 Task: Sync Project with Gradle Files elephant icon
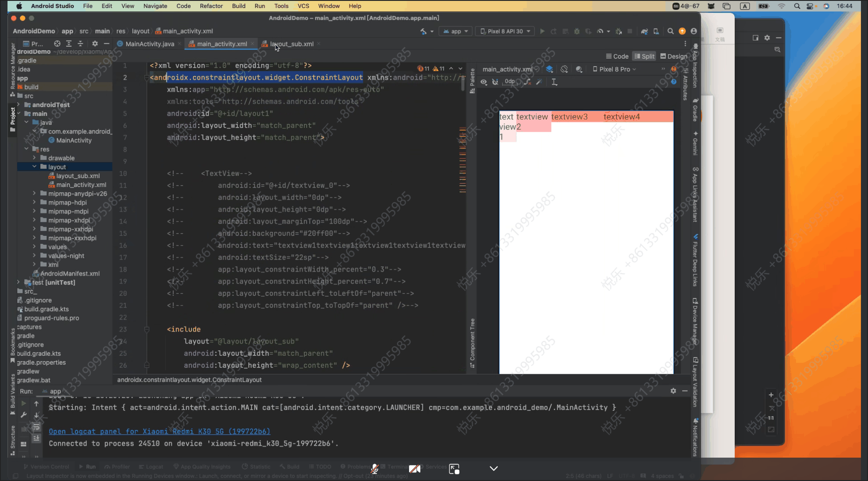coord(645,31)
